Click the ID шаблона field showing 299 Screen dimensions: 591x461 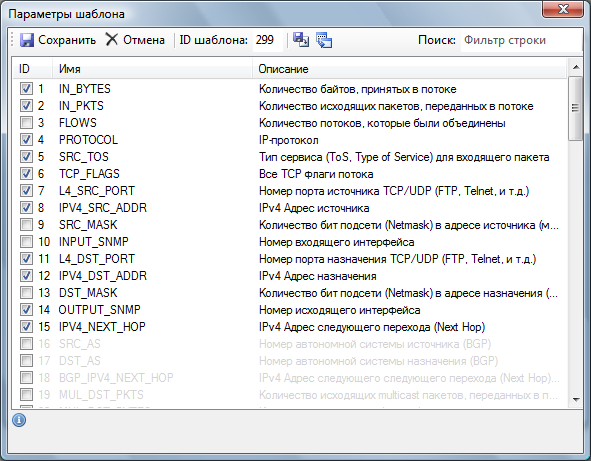tap(267, 40)
